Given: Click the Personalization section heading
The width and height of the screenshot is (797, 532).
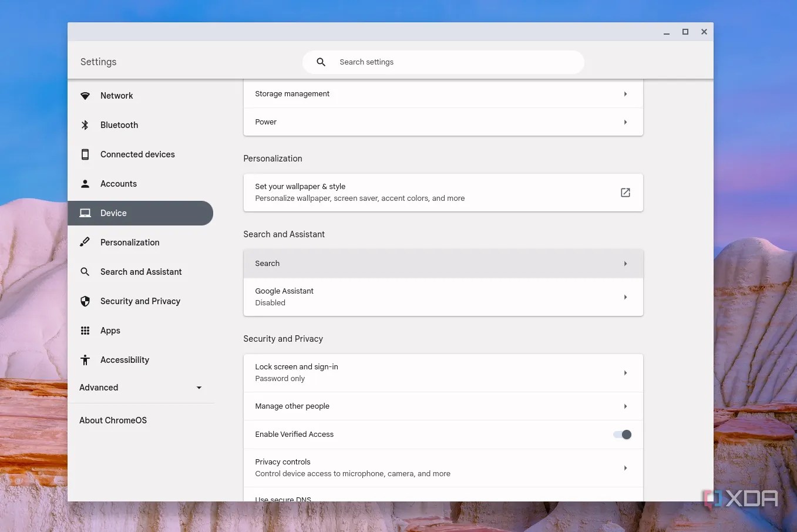Looking at the screenshot, I should click(273, 159).
